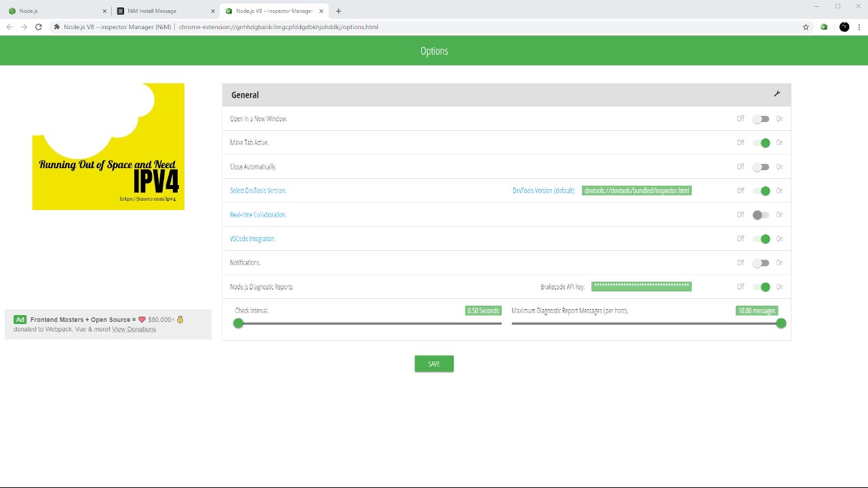Viewport: 868px width, 488px height.
Task: Toggle VSCode Integration switch
Action: point(761,239)
